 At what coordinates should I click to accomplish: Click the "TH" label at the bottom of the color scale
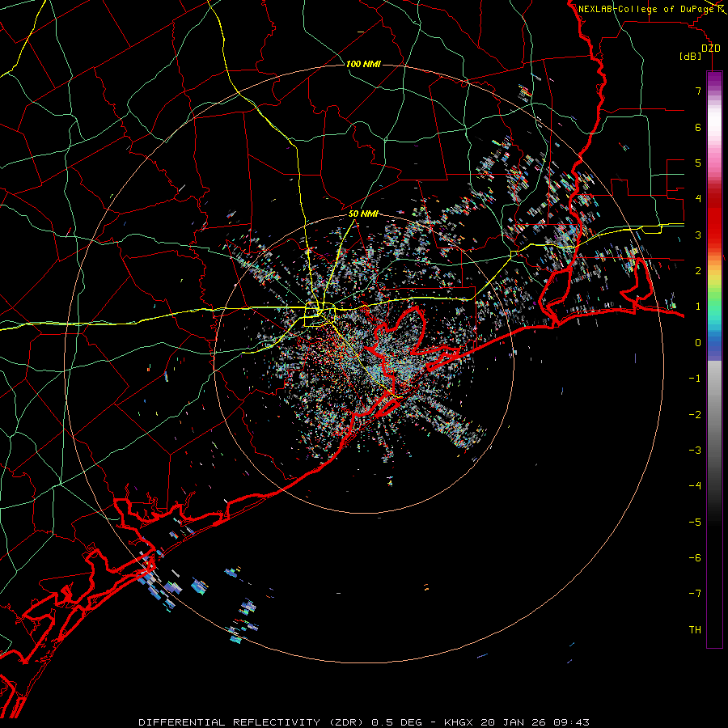point(695,630)
